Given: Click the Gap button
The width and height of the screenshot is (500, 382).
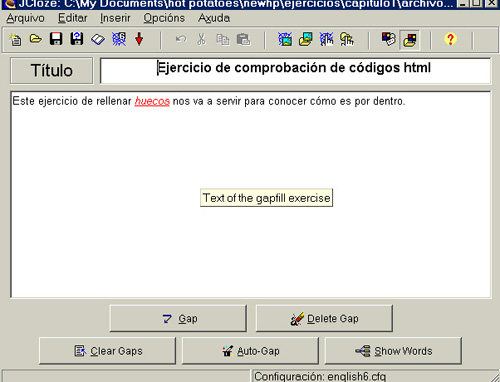Looking at the screenshot, I should coord(178,318).
